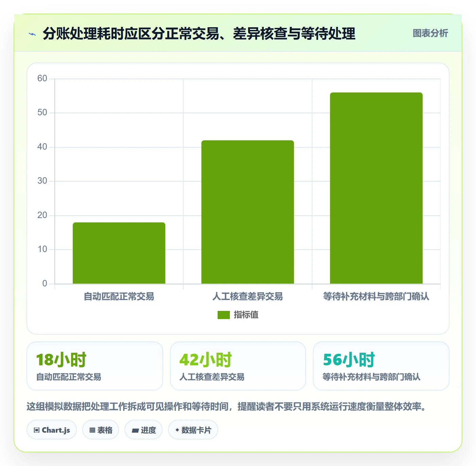The height and width of the screenshot is (466, 476).
Task: Click the y-axis value 50
Action: [42, 113]
